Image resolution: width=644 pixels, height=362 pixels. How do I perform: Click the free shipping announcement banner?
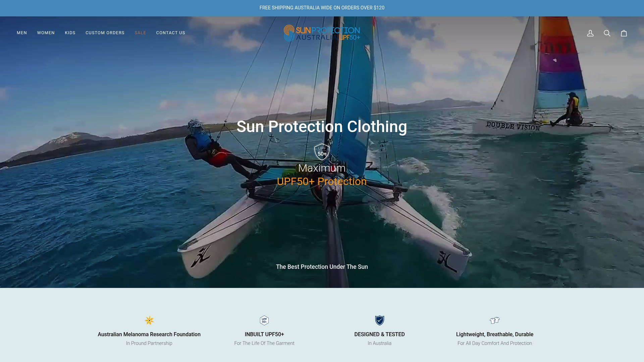click(x=322, y=8)
